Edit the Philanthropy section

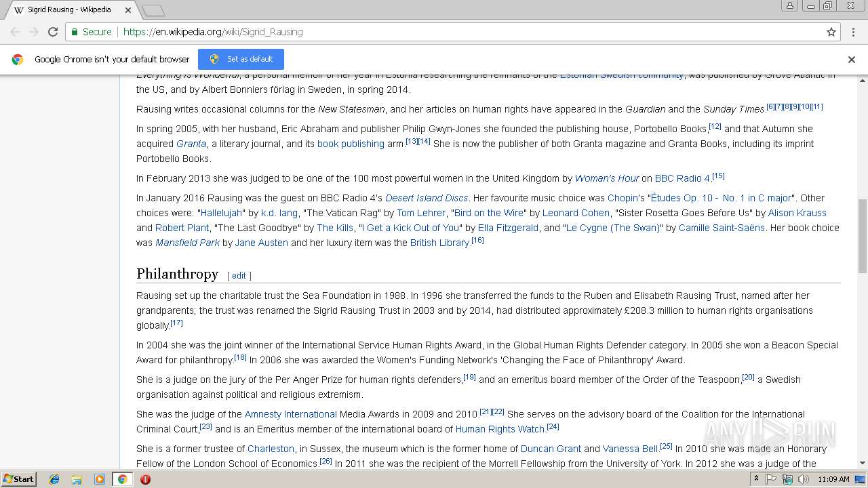[239, 276]
